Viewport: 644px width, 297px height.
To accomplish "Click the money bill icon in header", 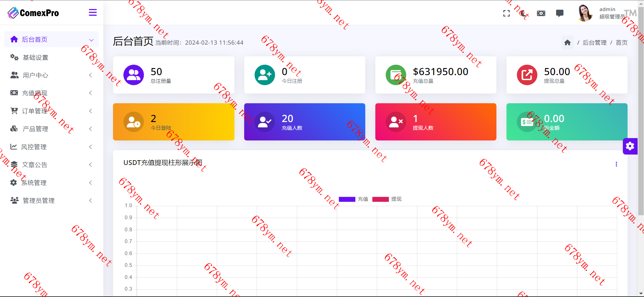I will coord(541,13).
